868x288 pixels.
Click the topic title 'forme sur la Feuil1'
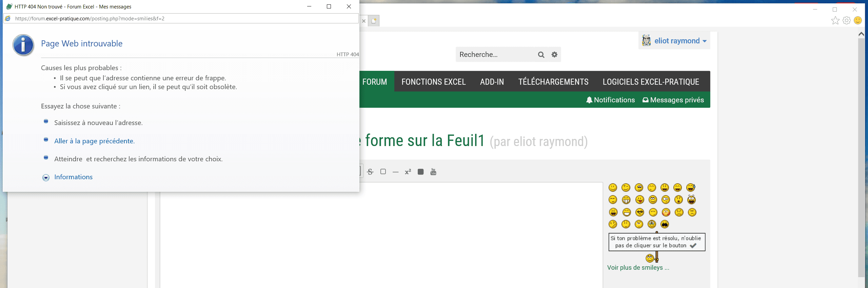(425, 141)
